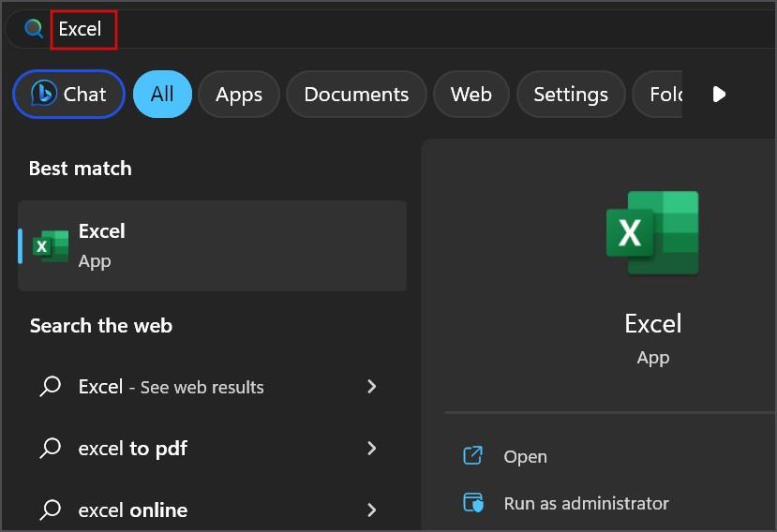Click the Excel title text in preview pane
777x532 pixels.
[x=652, y=323]
